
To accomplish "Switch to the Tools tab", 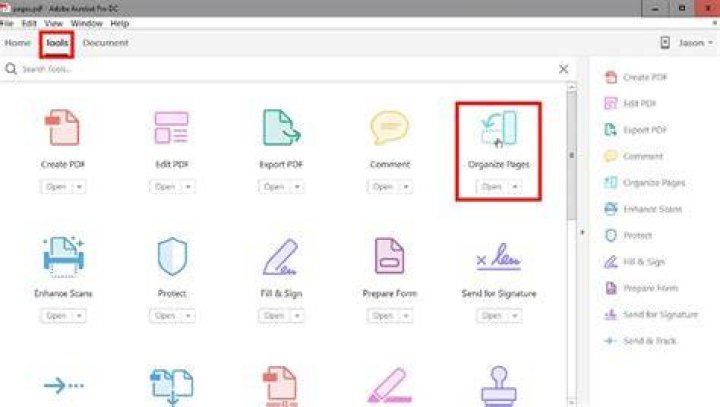I will [57, 43].
